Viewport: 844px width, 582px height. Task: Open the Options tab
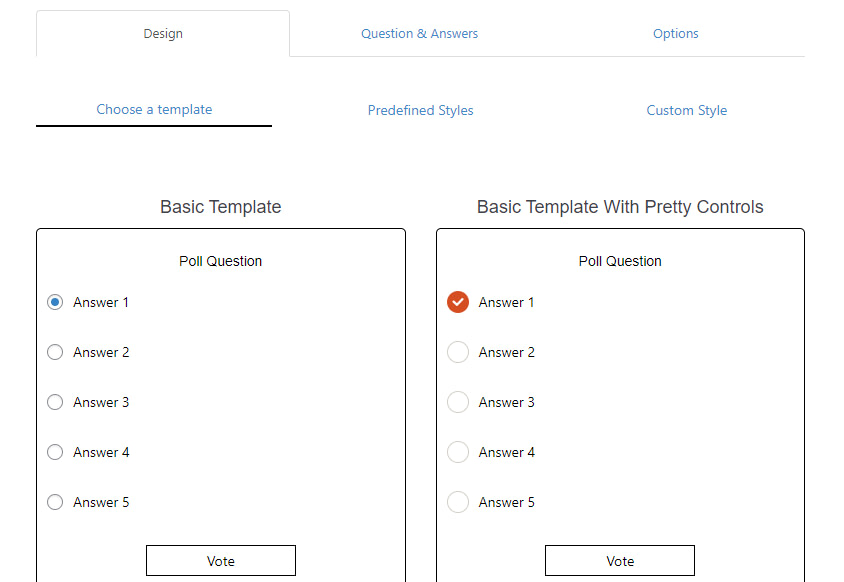(675, 33)
